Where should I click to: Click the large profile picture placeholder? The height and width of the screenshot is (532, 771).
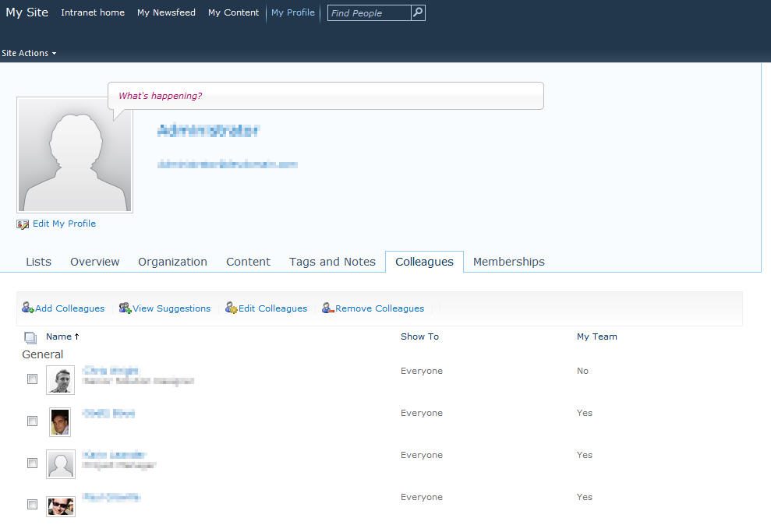75,155
